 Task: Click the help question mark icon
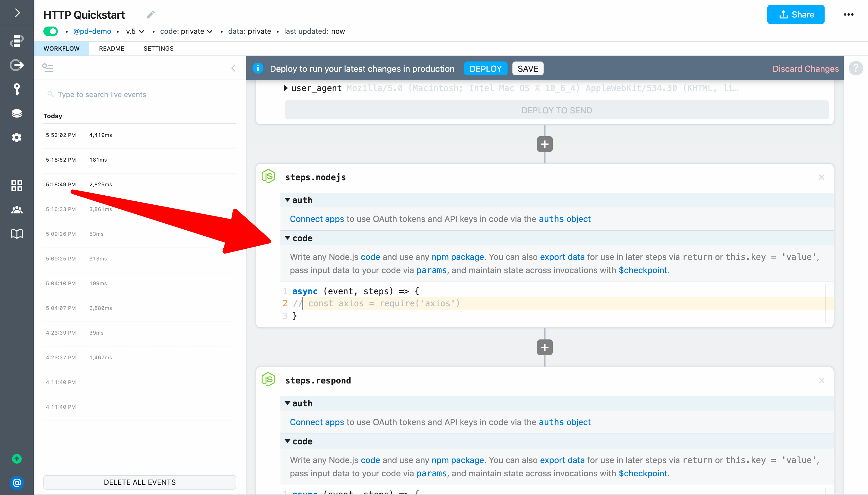[x=856, y=68]
